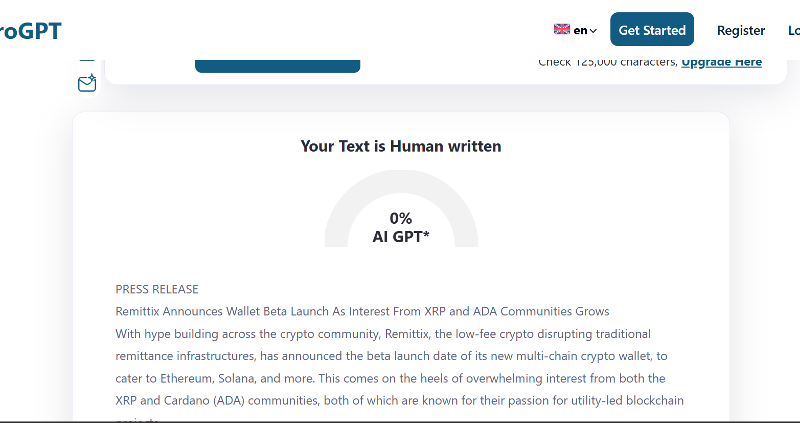Click the 0% AI GPT percentage label
This screenshot has width=800, height=424.
point(401,228)
